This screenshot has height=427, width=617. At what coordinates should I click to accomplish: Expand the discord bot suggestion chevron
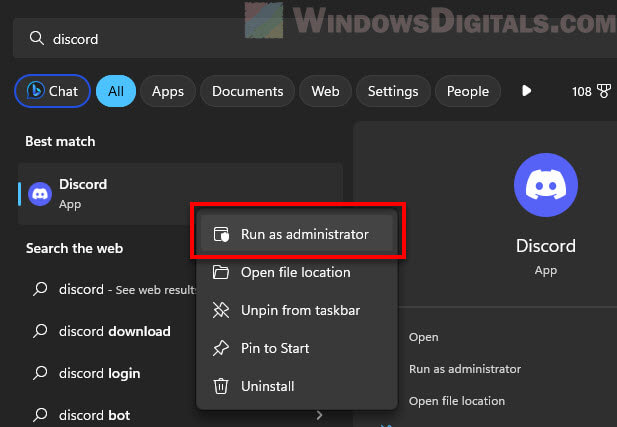tap(319, 415)
